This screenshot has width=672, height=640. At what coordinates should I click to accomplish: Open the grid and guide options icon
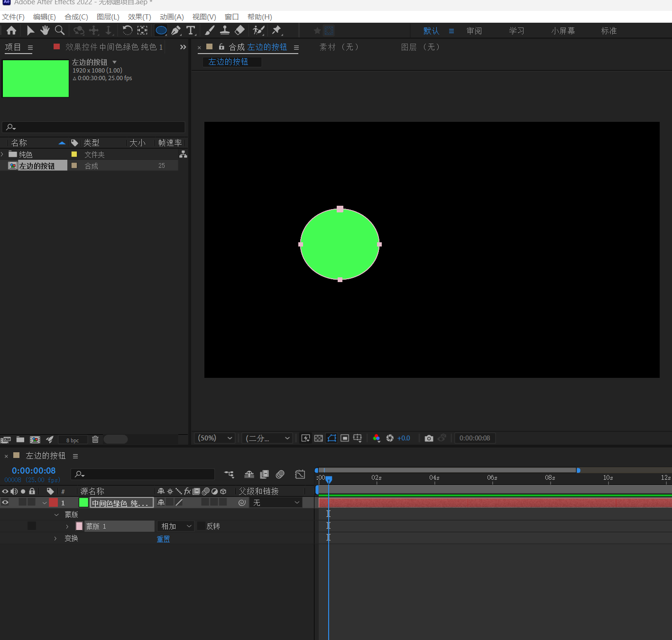pos(358,438)
